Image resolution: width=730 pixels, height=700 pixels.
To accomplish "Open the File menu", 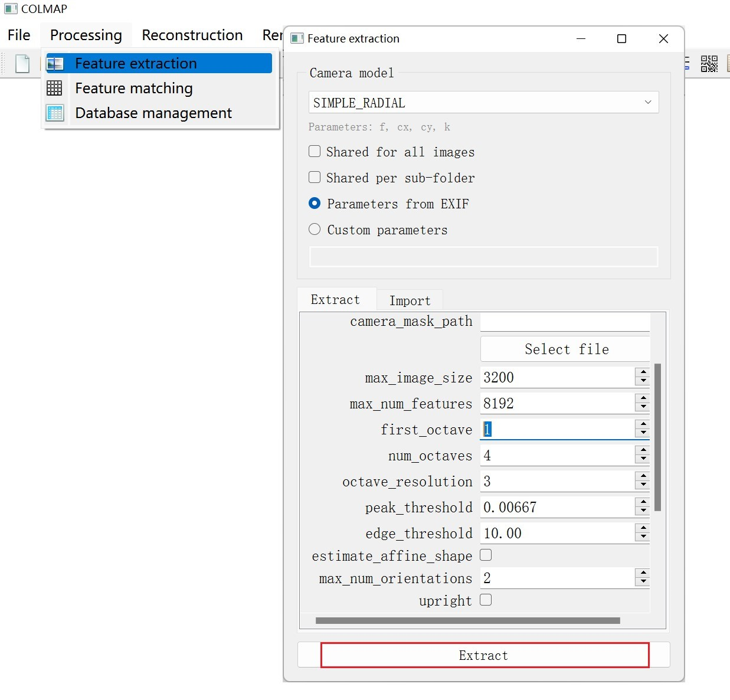I will click(x=19, y=35).
